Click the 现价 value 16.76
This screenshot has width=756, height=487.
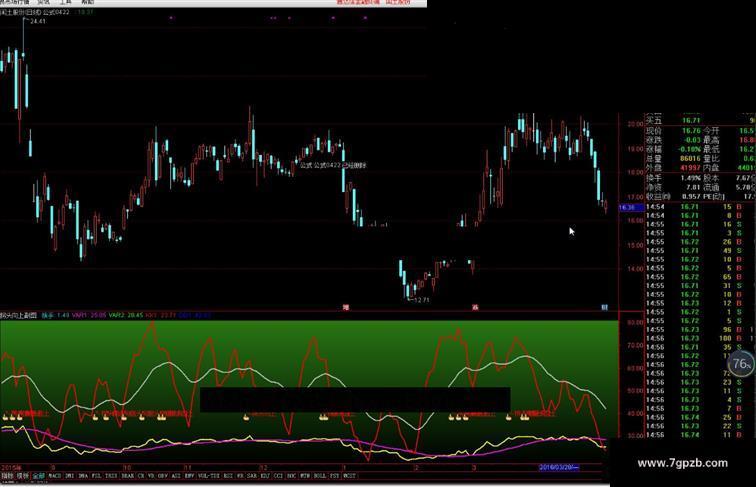[691, 131]
